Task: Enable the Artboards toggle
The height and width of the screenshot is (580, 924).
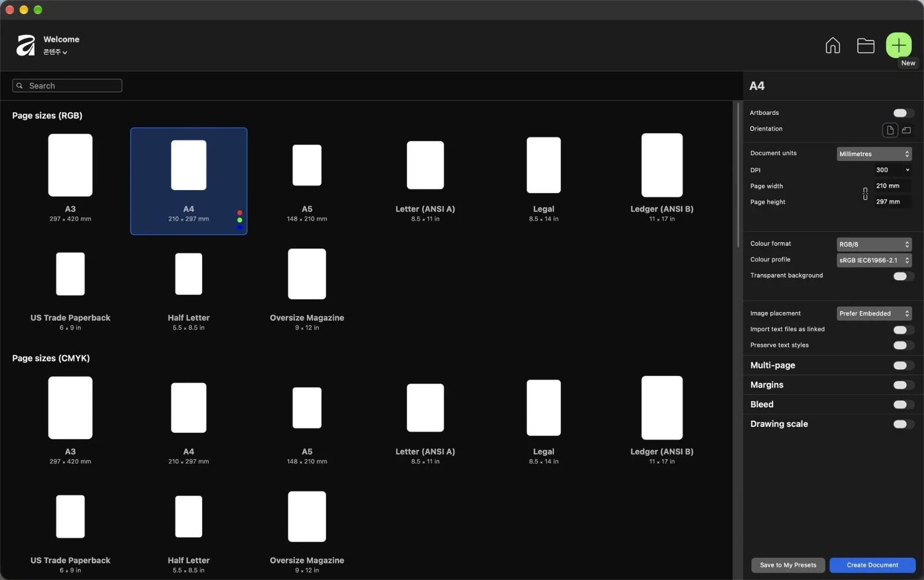Action: tap(903, 113)
